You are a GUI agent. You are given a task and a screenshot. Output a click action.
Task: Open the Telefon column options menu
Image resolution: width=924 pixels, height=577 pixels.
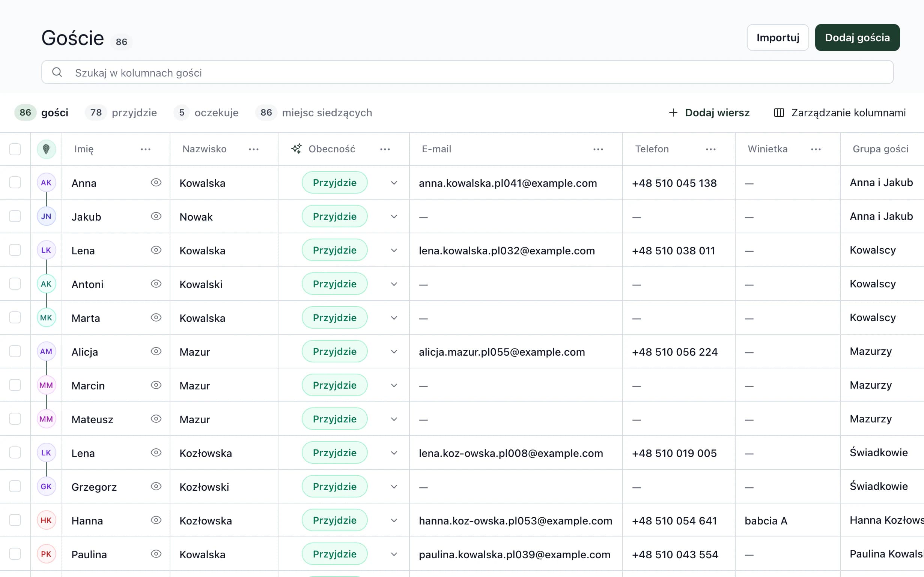[x=711, y=149]
